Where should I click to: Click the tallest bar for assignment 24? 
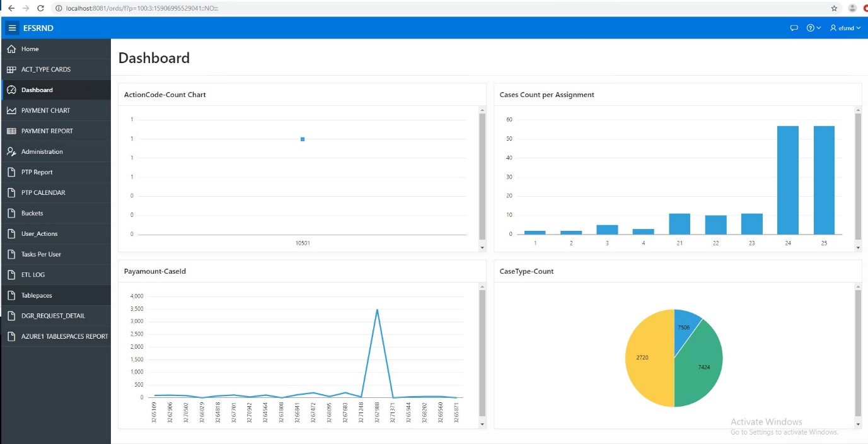[x=787, y=180]
